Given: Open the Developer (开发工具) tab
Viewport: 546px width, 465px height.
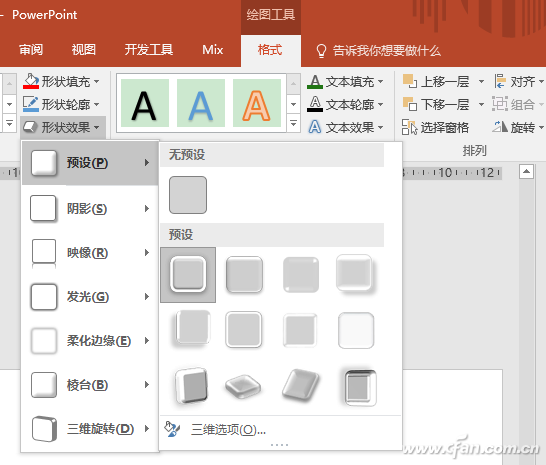Looking at the screenshot, I should pos(149,50).
